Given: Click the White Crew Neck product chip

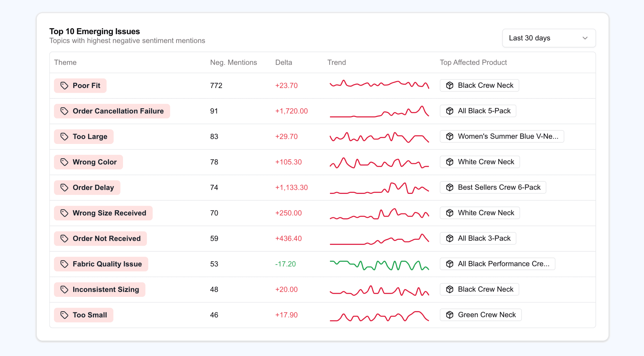Looking at the screenshot, I should (x=480, y=162).
